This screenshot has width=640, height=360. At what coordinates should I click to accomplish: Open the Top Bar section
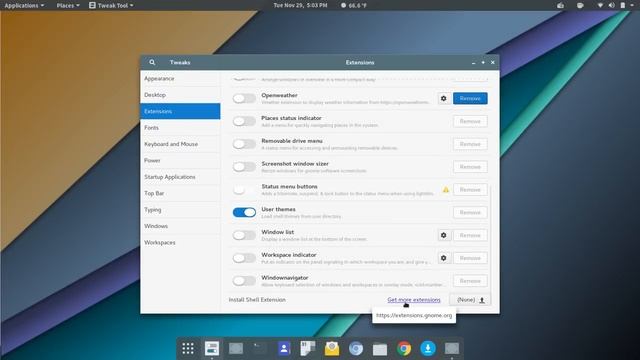pos(180,193)
